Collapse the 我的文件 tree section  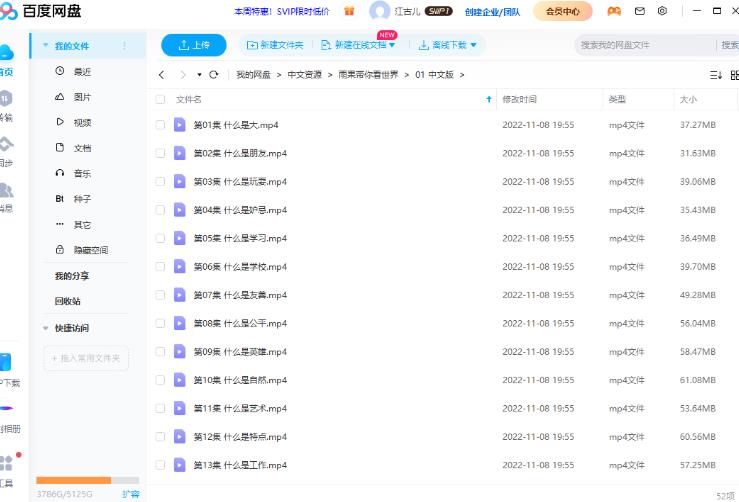tap(46, 46)
